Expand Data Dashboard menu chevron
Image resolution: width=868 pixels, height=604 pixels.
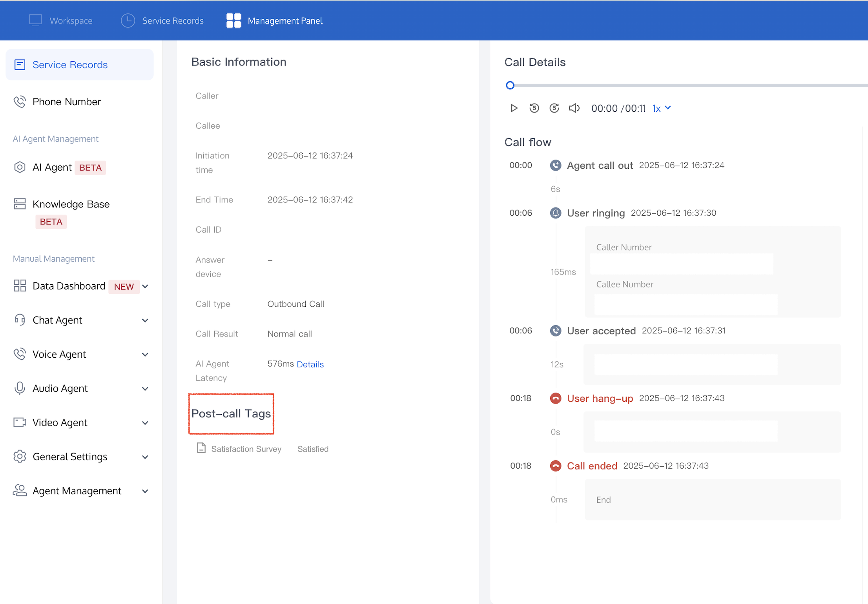click(145, 287)
